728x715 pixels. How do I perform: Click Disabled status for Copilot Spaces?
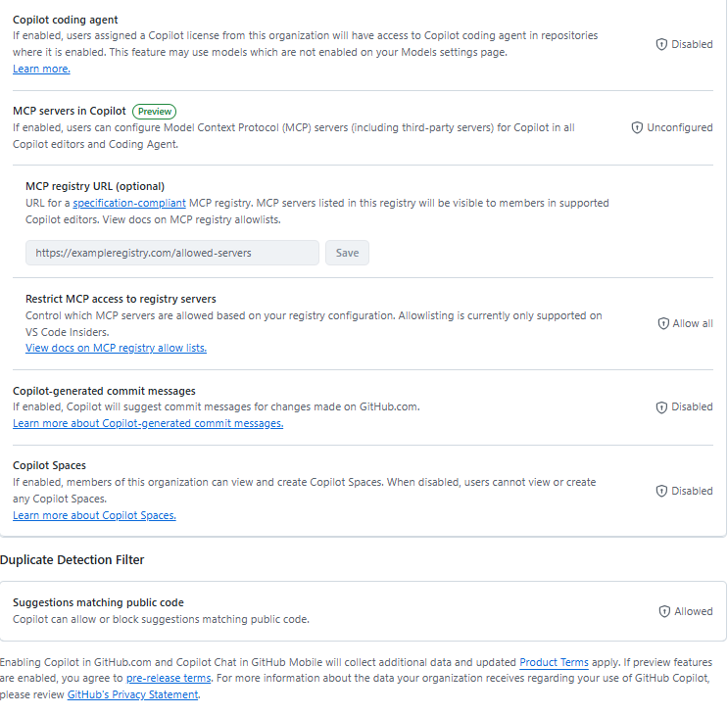(x=692, y=491)
